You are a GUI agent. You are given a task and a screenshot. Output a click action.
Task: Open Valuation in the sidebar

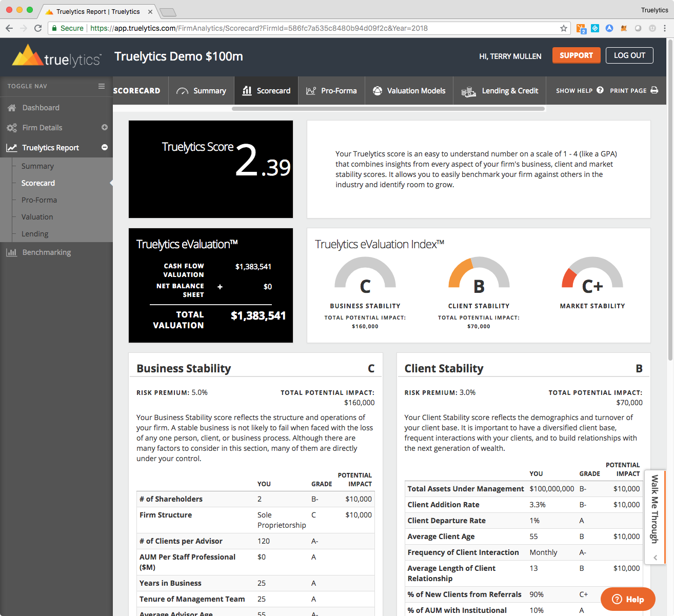pyautogui.click(x=37, y=217)
